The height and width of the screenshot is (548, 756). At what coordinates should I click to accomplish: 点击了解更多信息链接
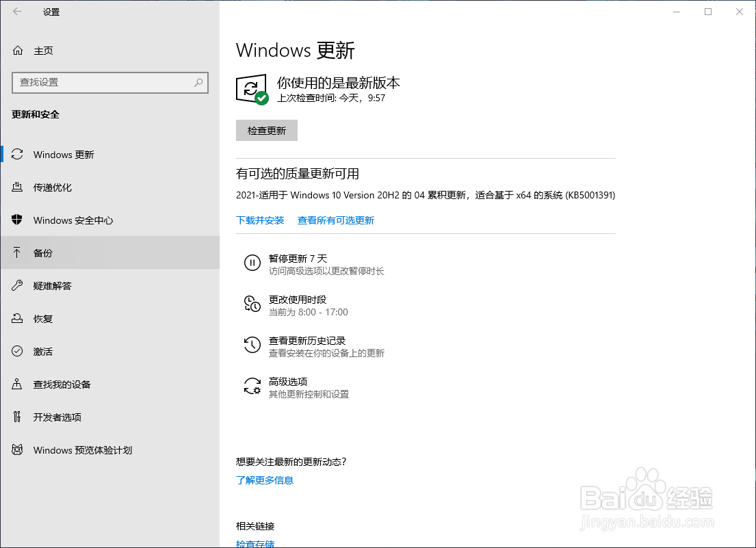(x=265, y=480)
